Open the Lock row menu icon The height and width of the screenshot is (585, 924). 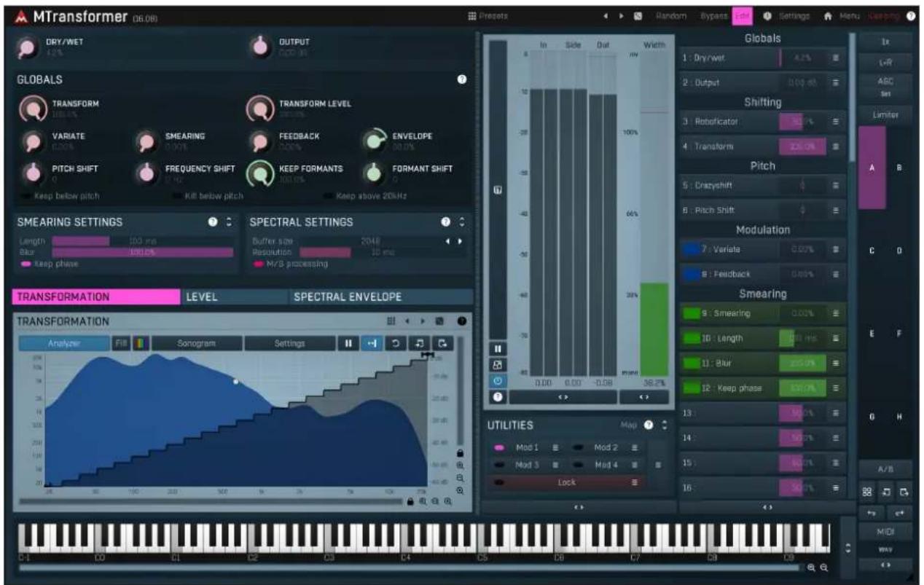click(635, 482)
